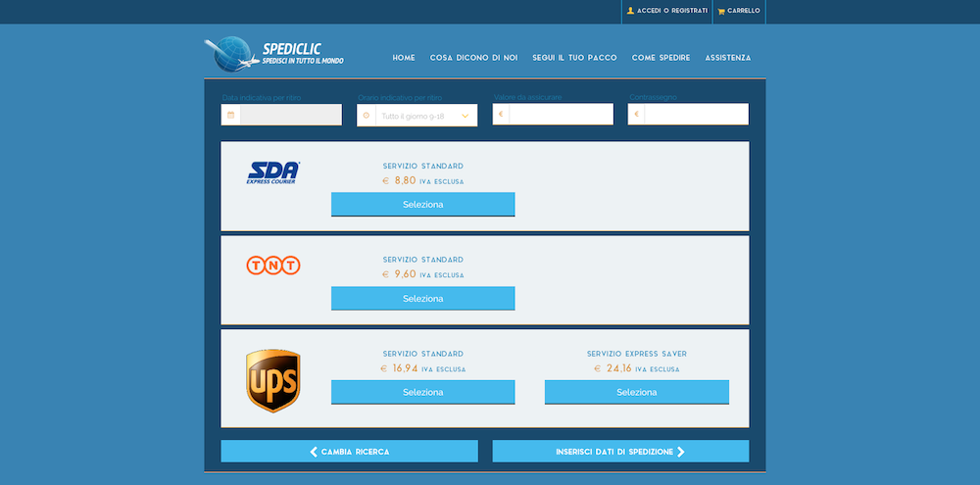Viewport: 980px width, 485px height.
Task: Expand the Tutto il giorno 9-18 dropdown
Action: [416, 116]
